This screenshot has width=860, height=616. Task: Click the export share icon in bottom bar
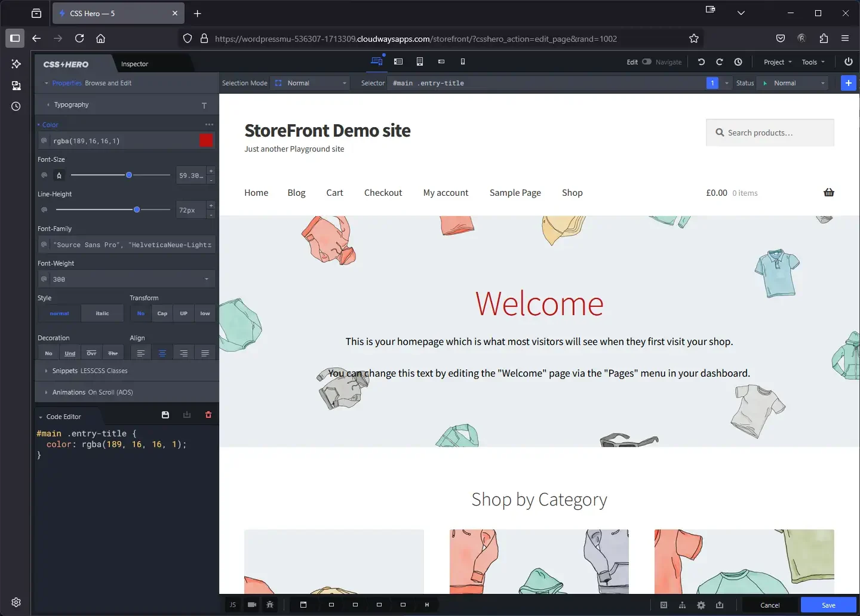pyautogui.click(x=720, y=605)
